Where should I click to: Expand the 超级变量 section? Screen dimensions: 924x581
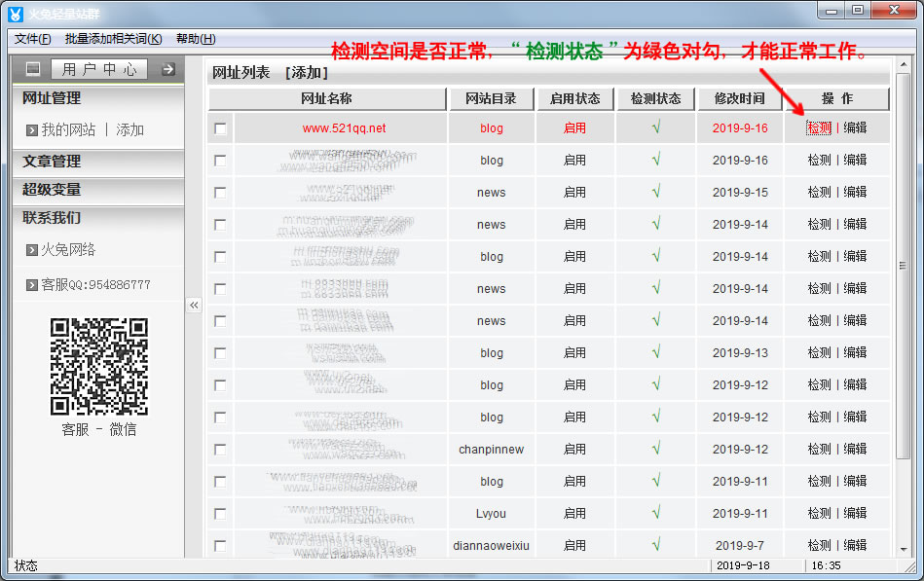(52, 190)
